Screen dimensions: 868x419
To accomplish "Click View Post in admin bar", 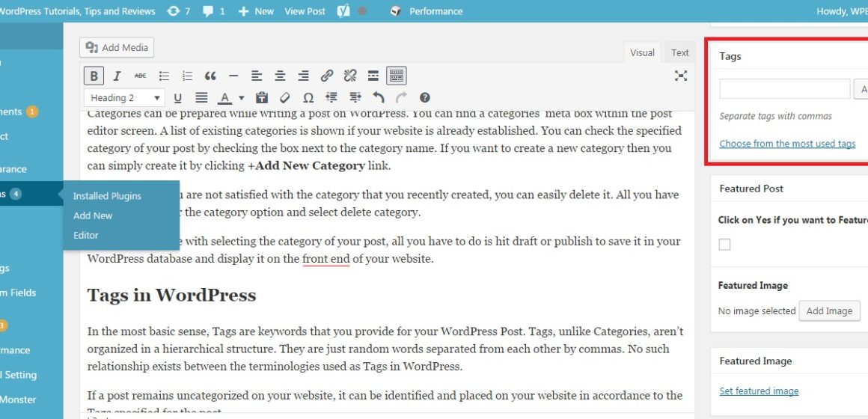I will 305,11.
